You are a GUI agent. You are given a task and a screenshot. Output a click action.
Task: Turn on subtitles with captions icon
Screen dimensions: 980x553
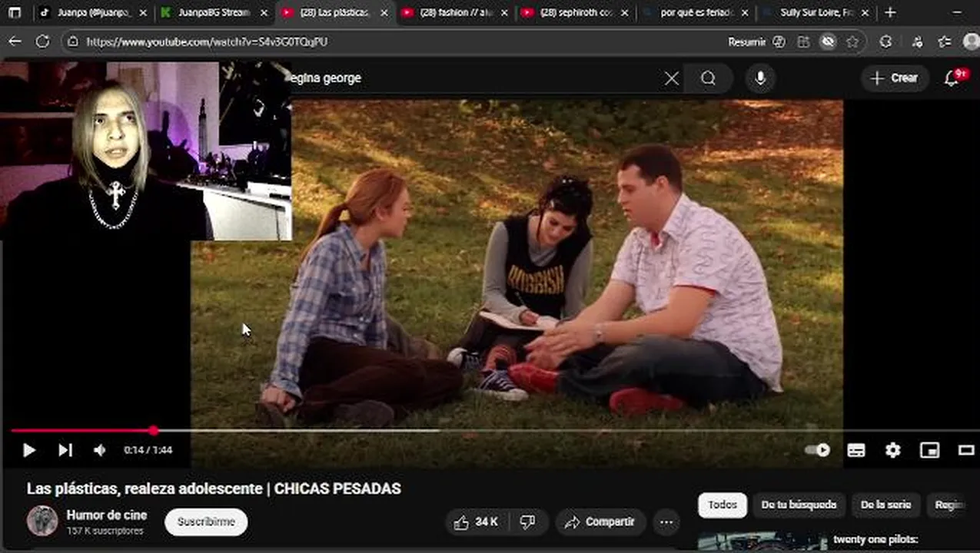pos(856,450)
